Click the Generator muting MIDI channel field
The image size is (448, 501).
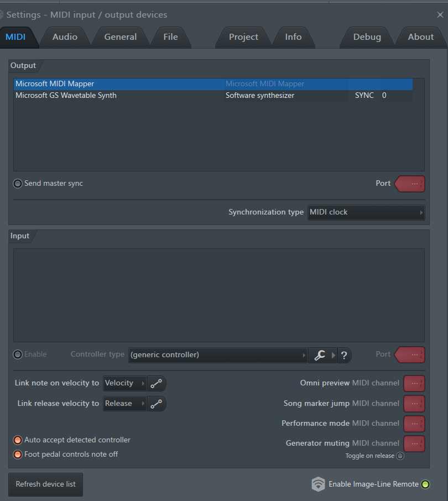point(414,444)
